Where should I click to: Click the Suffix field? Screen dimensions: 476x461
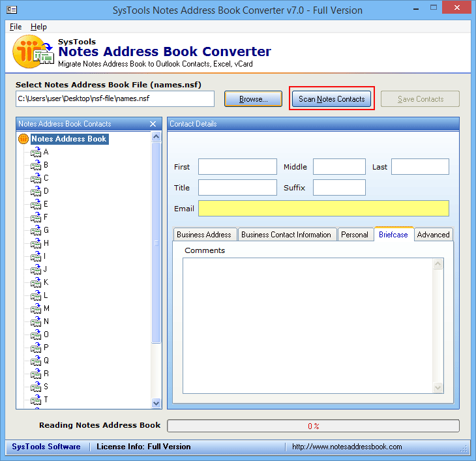pos(339,188)
